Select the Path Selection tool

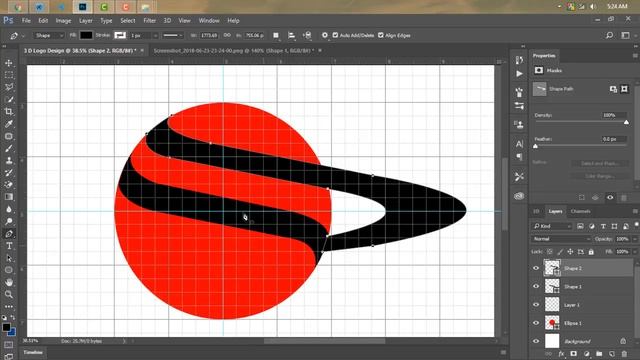(x=9, y=258)
